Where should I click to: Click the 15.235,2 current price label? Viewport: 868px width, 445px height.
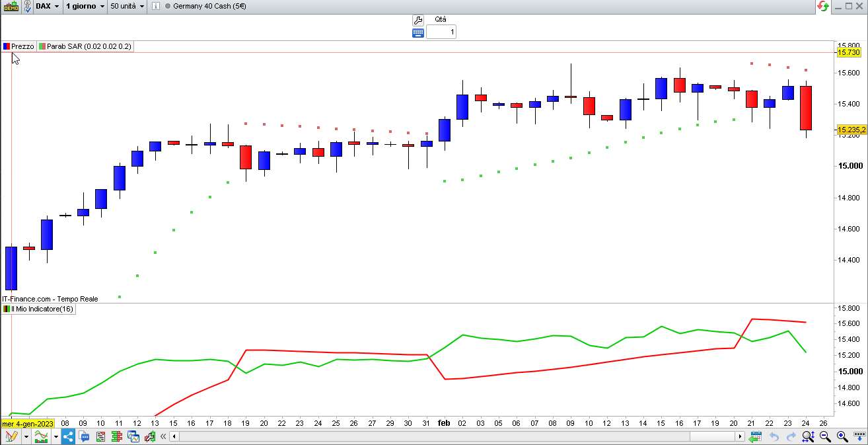851,130
